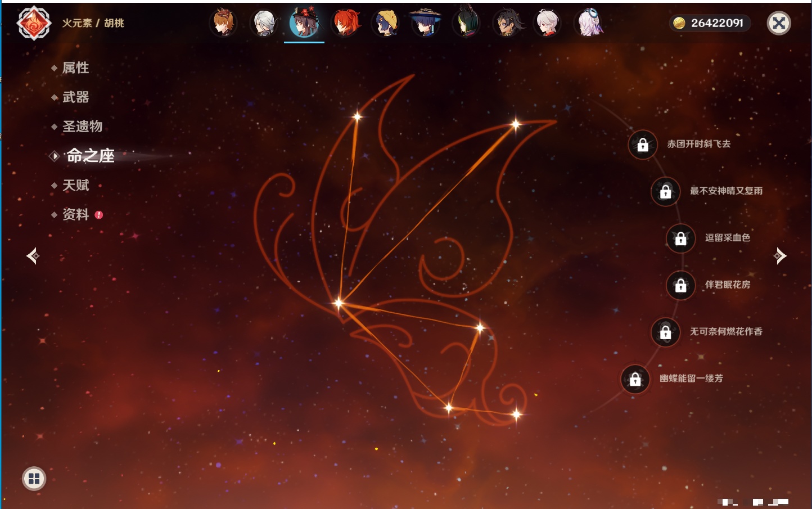Viewport: 812px width, 509px height.
Task: Switch to the 武器 weapon tab
Action: click(x=75, y=97)
